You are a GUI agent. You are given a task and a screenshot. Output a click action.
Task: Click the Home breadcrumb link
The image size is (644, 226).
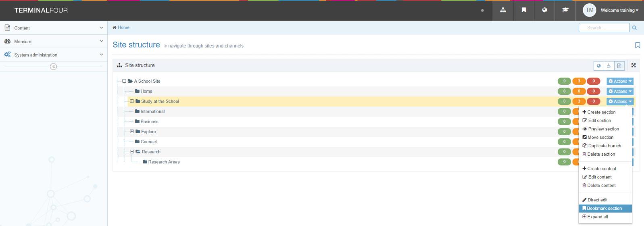123,27
